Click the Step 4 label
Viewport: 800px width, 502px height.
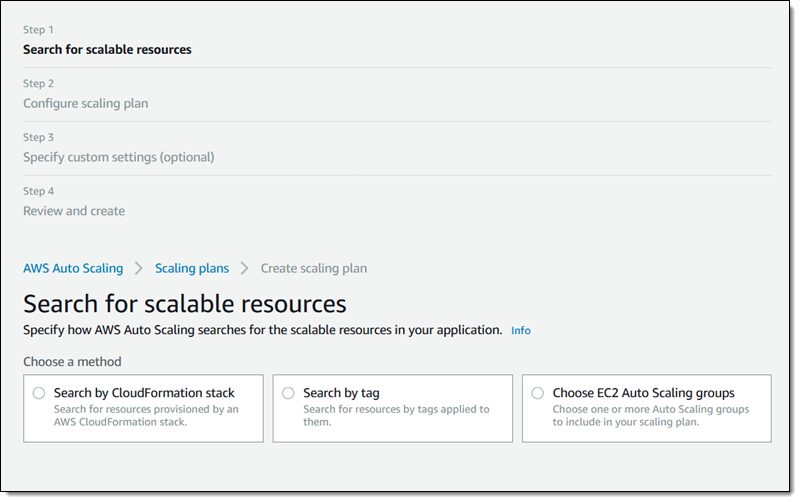(x=38, y=191)
